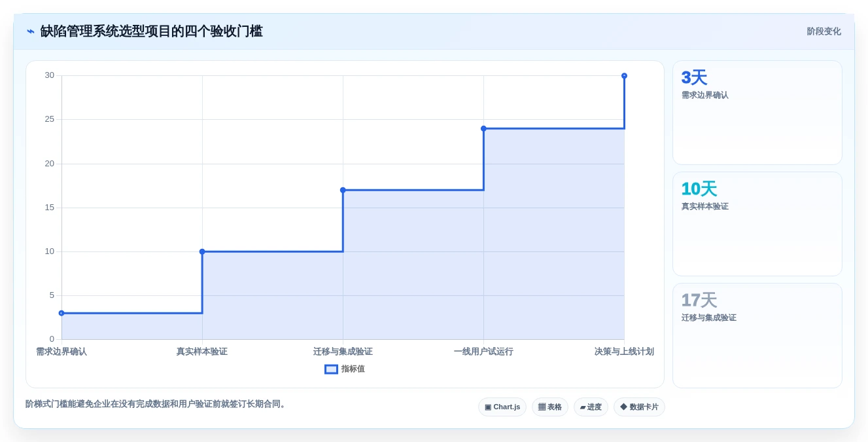Click the data point at value 17
Image resolution: width=868 pixels, height=442 pixels.
pos(343,190)
